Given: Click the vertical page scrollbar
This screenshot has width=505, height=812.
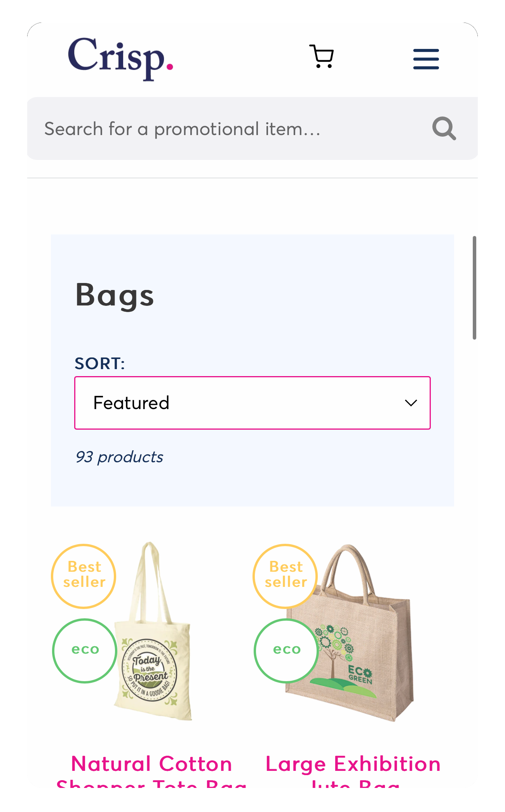Looking at the screenshot, I should point(474,288).
